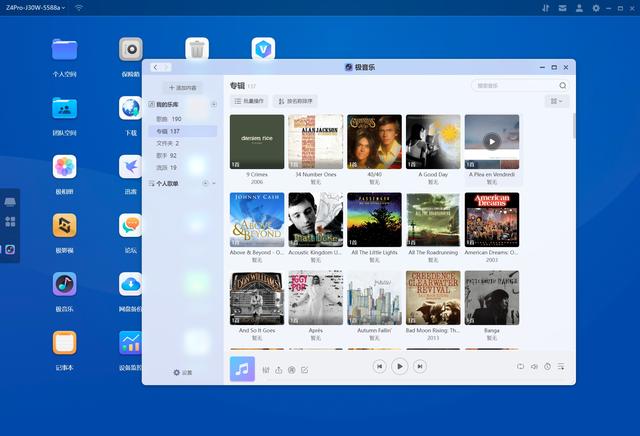Skip to the next track
Image resolution: width=640 pixels, height=436 pixels.
(x=420, y=366)
